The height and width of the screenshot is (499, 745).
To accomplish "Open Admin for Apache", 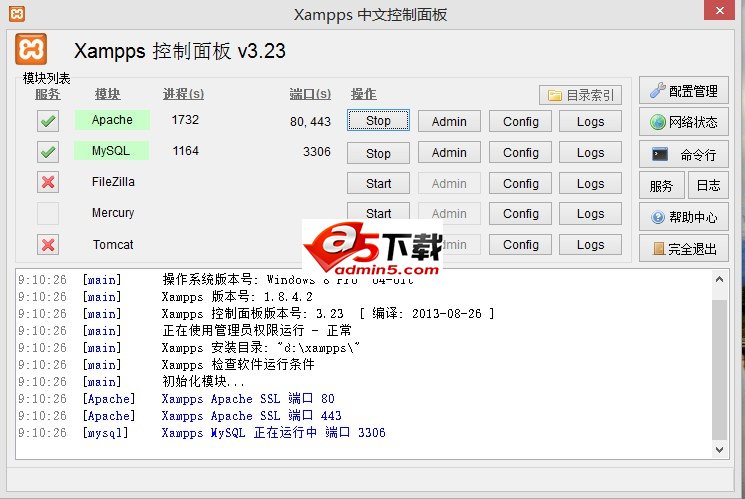I will pyautogui.click(x=449, y=122).
